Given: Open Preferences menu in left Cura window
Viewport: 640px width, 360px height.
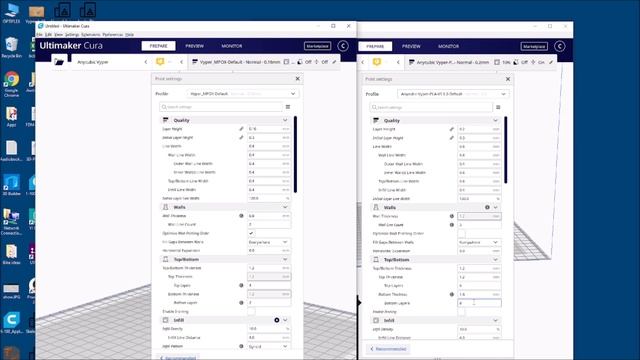Looking at the screenshot, I should coord(112,35).
